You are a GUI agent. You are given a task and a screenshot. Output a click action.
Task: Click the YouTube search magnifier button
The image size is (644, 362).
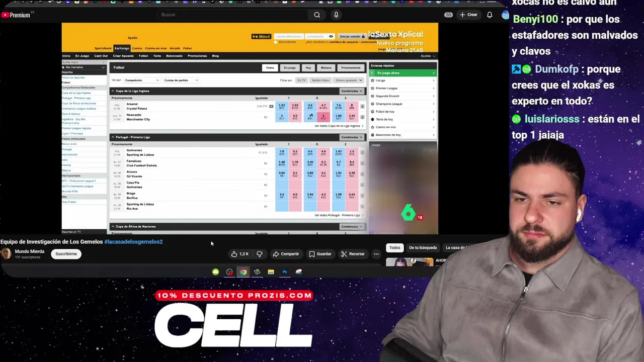[317, 15]
